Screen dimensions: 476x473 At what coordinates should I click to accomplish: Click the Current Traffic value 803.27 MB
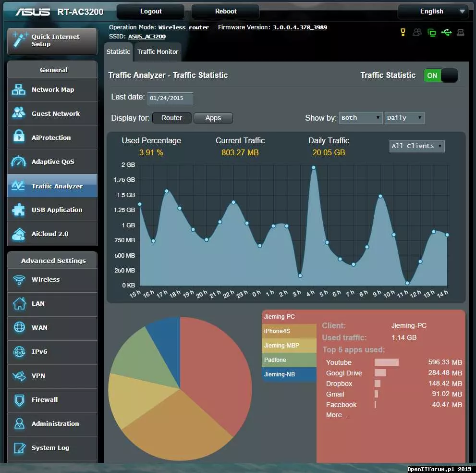click(x=240, y=152)
